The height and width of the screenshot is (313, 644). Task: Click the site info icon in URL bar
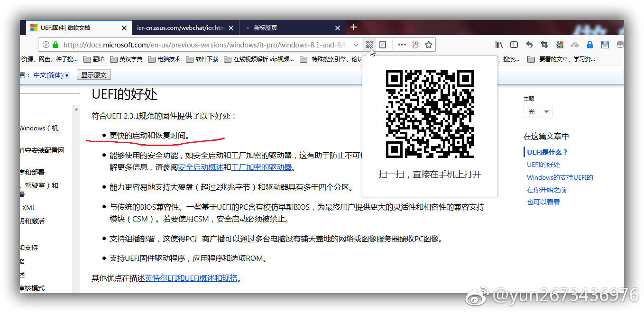tap(46, 45)
